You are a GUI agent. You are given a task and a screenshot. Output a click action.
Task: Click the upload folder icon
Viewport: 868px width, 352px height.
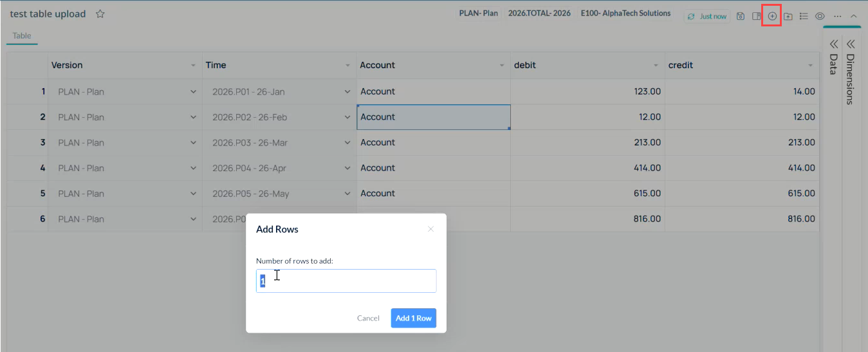[788, 16]
